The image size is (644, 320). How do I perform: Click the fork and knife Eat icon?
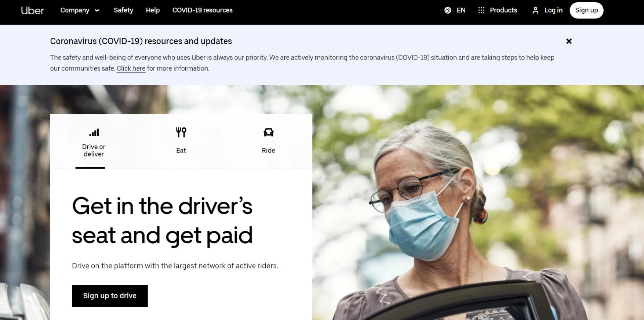click(x=181, y=132)
